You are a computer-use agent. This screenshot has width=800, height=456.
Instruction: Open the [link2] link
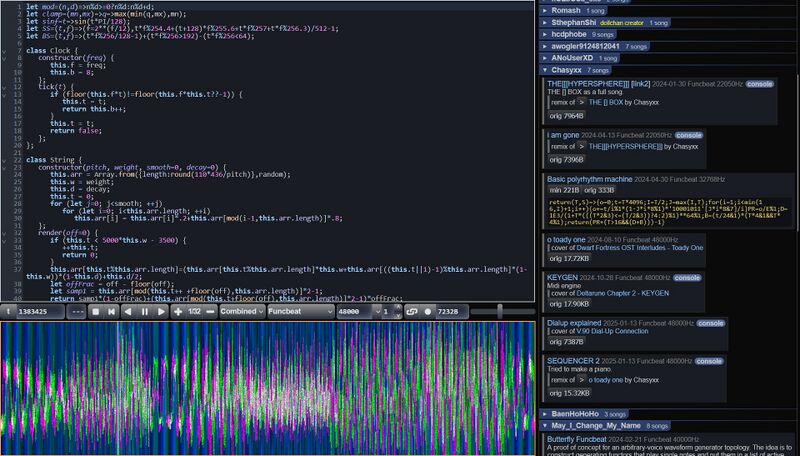640,84
